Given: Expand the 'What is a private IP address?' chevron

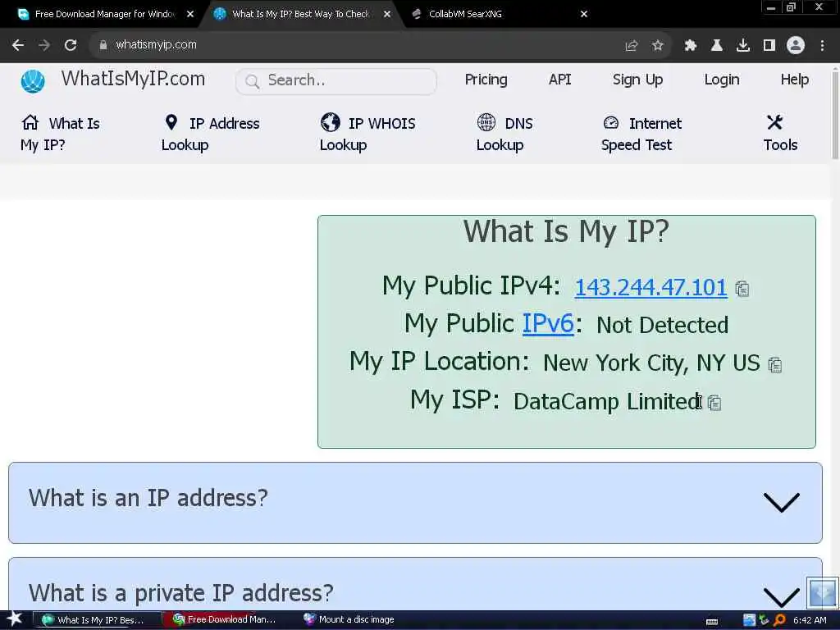Looking at the screenshot, I should 781,596.
